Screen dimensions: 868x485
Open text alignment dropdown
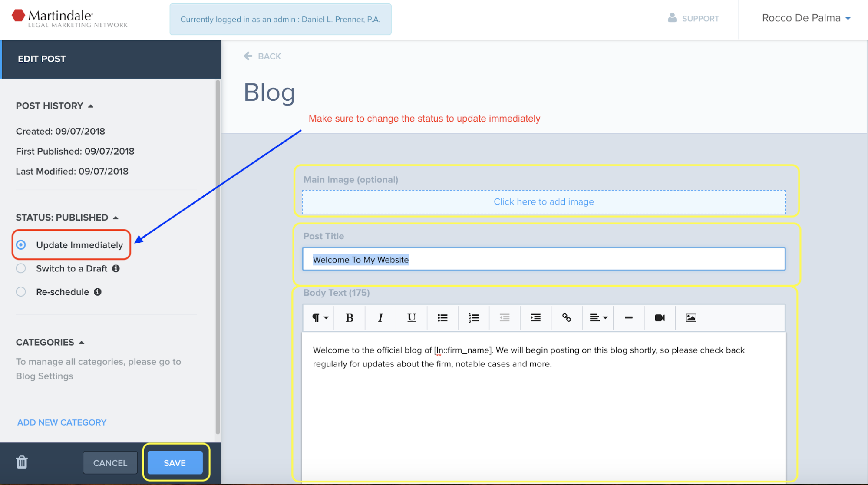598,318
